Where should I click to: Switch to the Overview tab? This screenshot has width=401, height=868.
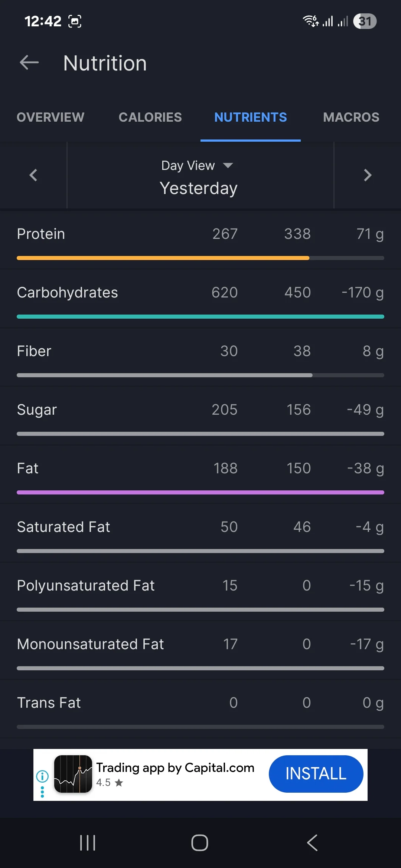point(50,117)
